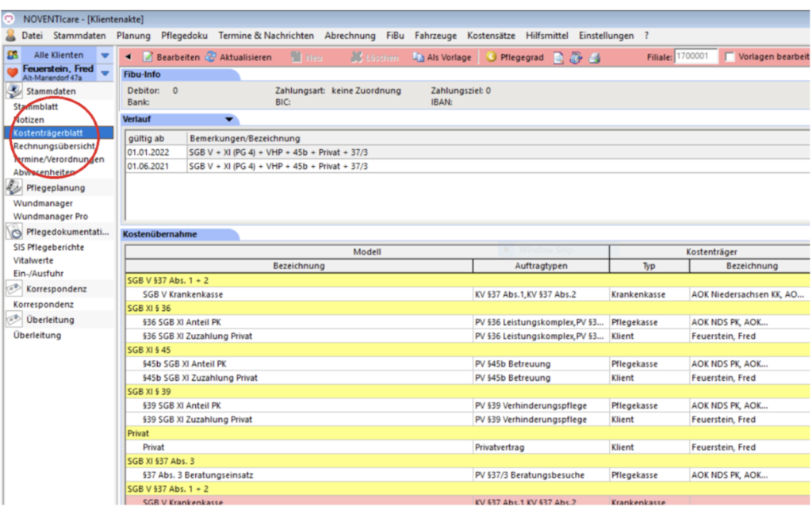Open the Planung menu
The width and height of the screenshot is (812, 507).
[133, 36]
